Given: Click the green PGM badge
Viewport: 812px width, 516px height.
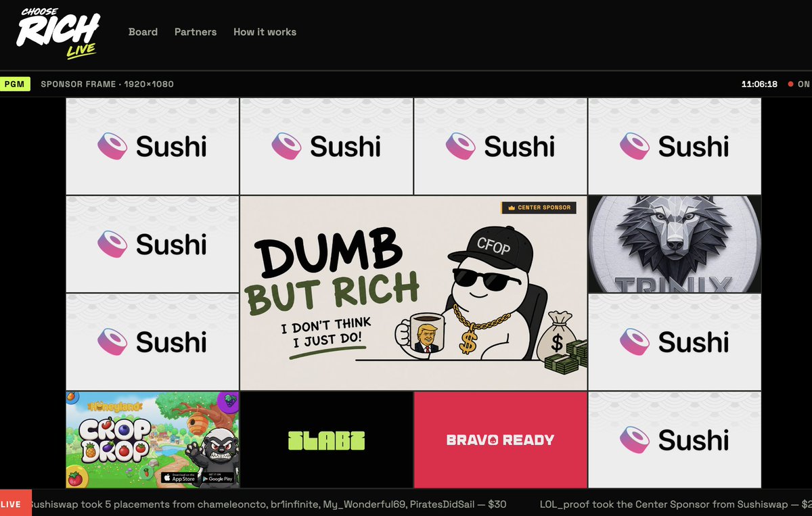Looking at the screenshot, I should (x=15, y=85).
